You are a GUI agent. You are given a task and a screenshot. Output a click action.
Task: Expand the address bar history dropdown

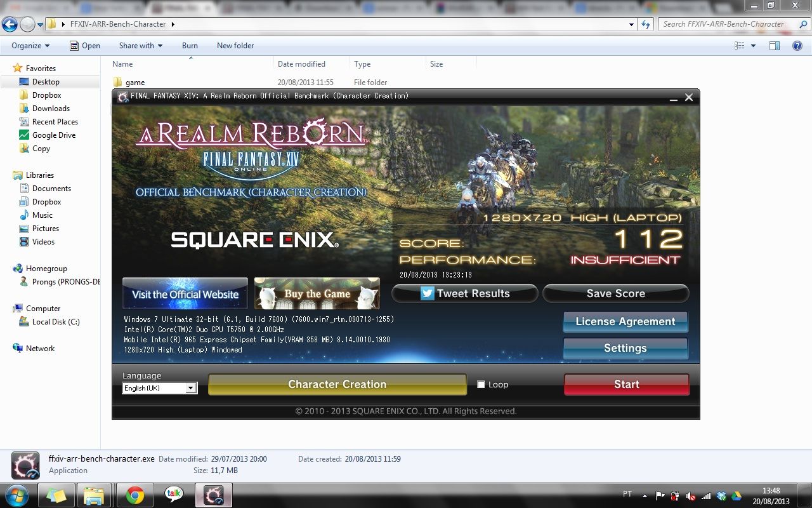(631, 25)
